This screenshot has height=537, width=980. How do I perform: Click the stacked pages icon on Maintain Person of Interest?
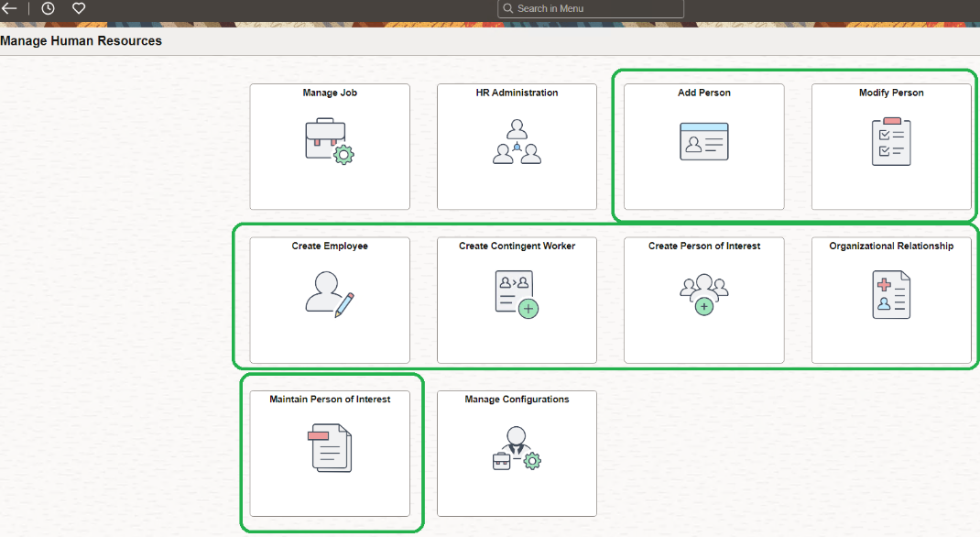coord(330,448)
